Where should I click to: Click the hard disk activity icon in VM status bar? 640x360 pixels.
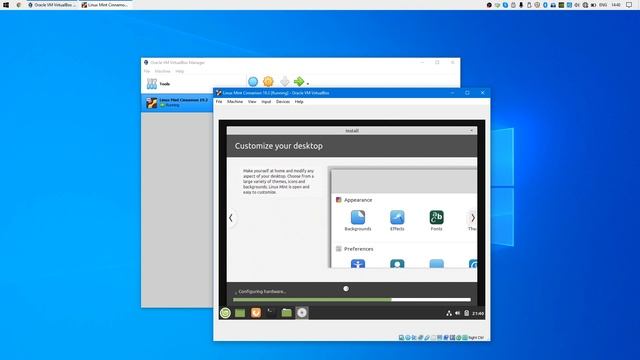click(x=401, y=338)
